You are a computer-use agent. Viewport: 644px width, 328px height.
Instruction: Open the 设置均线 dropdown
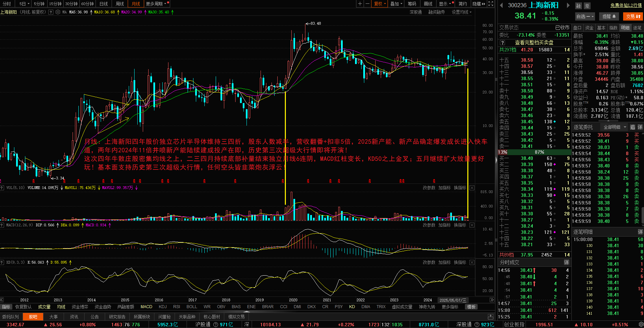(x=462, y=12)
